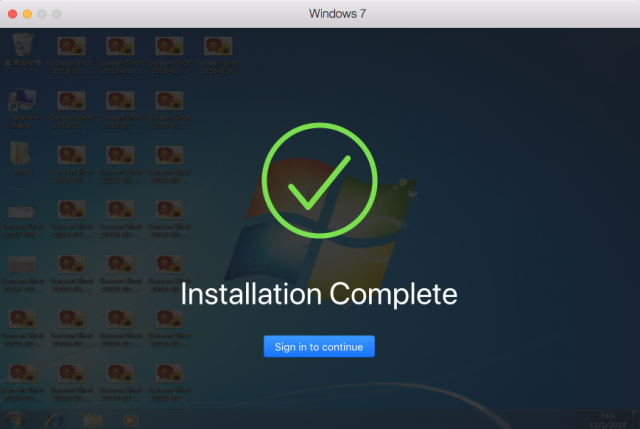This screenshot has width=640, height=429.
Task: Click the taskbar clock showing 12/1/2018
Action: [607, 420]
